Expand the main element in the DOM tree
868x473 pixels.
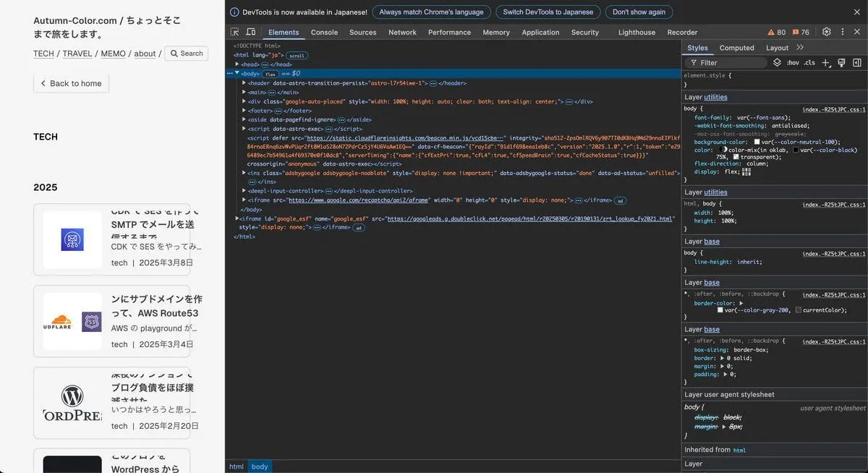[244, 93]
